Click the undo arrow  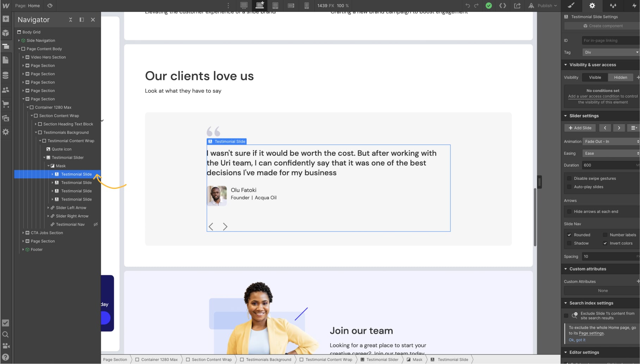pos(468,6)
